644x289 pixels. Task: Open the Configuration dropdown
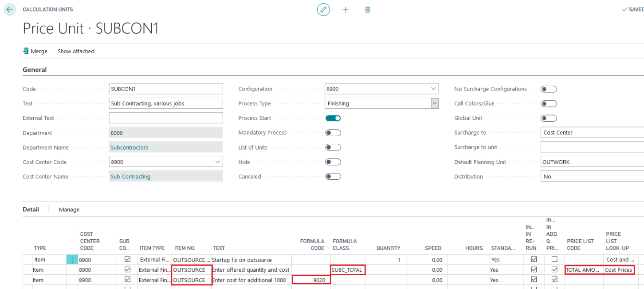[433, 89]
